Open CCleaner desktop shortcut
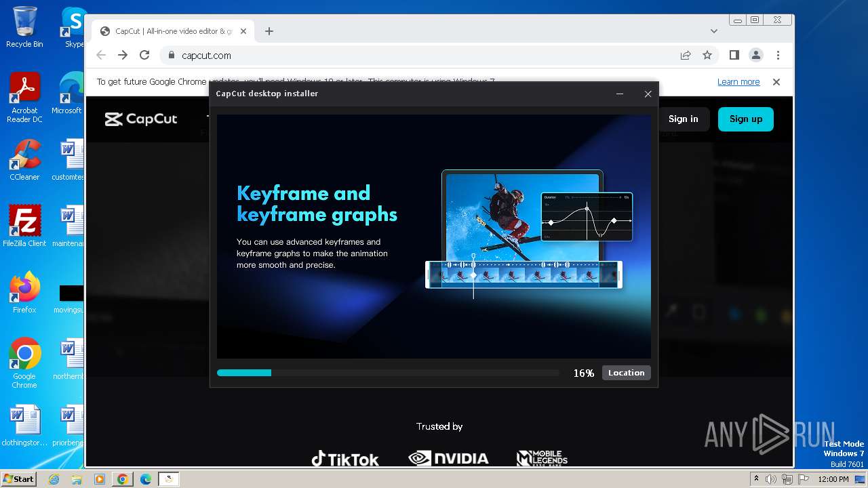868x488 pixels. (x=24, y=160)
